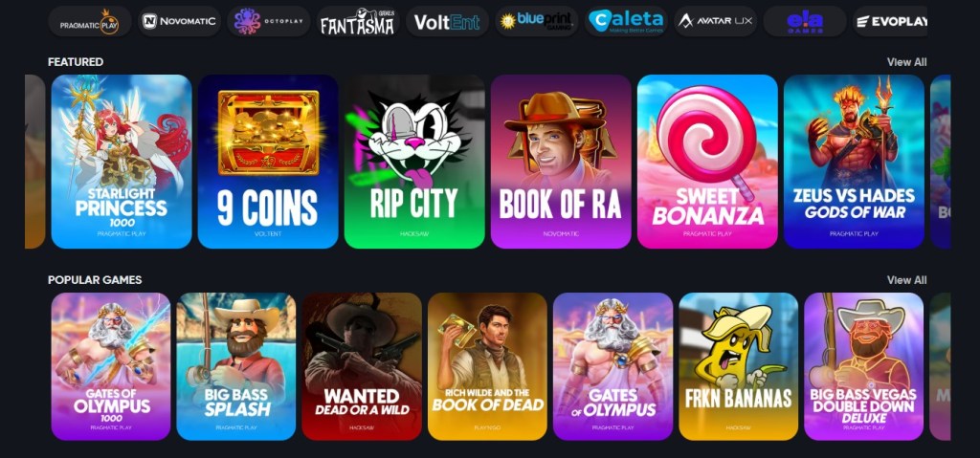The width and height of the screenshot is (980, 458).
Task: Launch Wanted Dead or a Wild
Action: click(362, 367)
